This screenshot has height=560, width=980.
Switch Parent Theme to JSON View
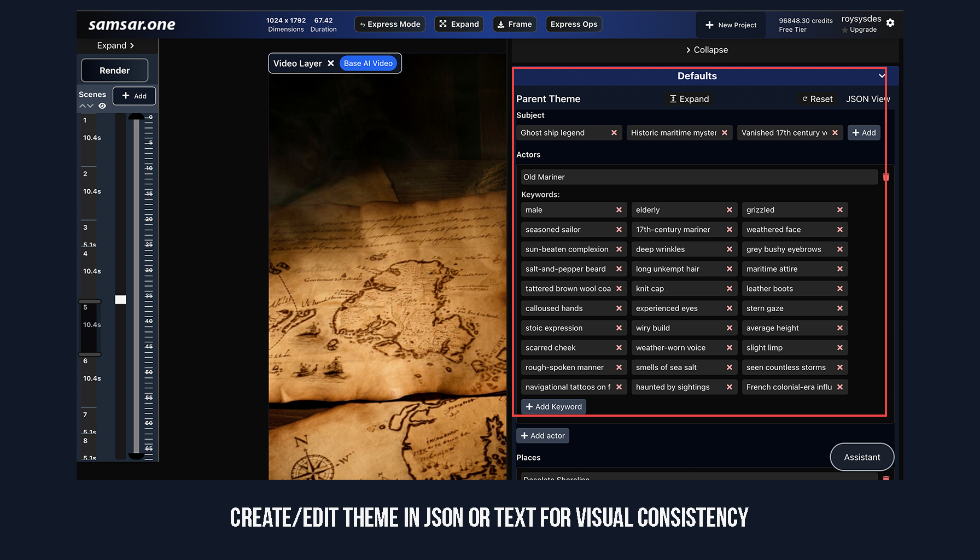pos(867,98)
